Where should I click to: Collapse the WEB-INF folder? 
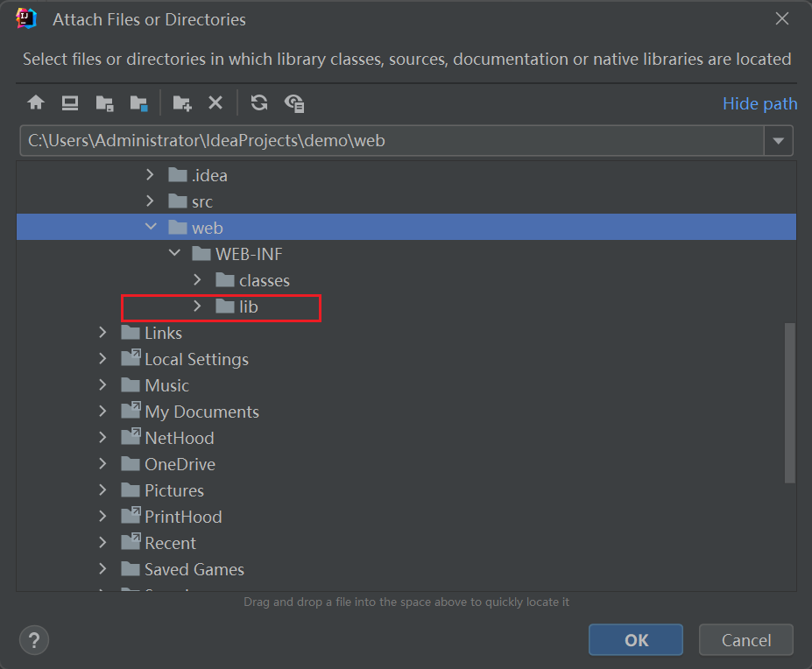[x=174, y=254]
